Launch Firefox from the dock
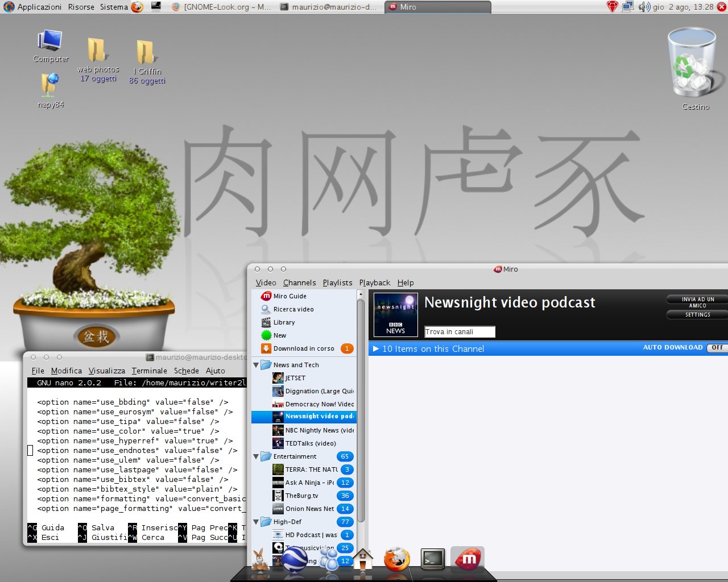This screenshot has height=582, width=728. point(397,559)
